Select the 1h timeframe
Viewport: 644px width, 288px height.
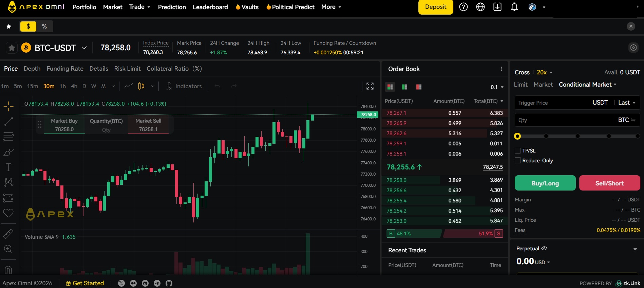tap(63, 86)
